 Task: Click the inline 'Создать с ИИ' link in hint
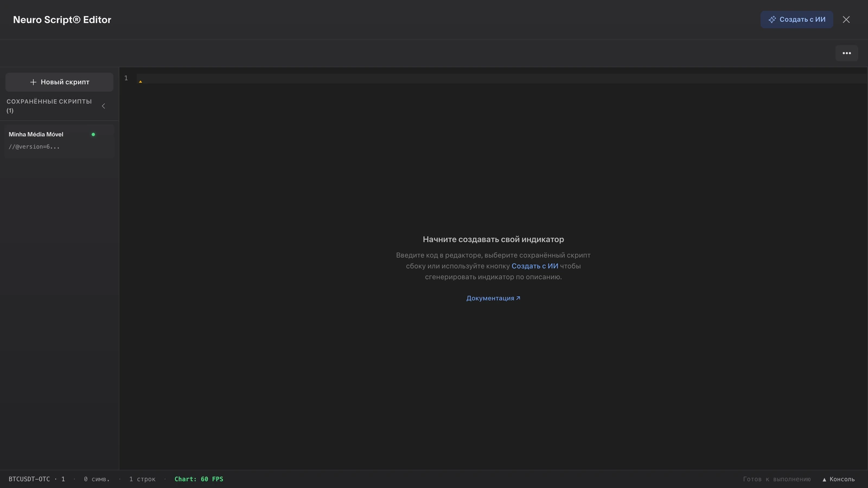pos(535,266)
